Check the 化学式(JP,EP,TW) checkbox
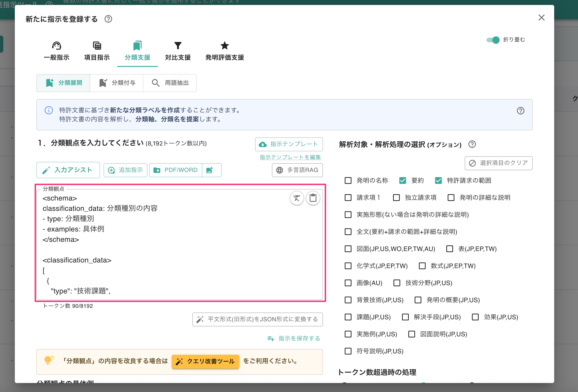This screenshot has width=578, height=392. point(348,266)
